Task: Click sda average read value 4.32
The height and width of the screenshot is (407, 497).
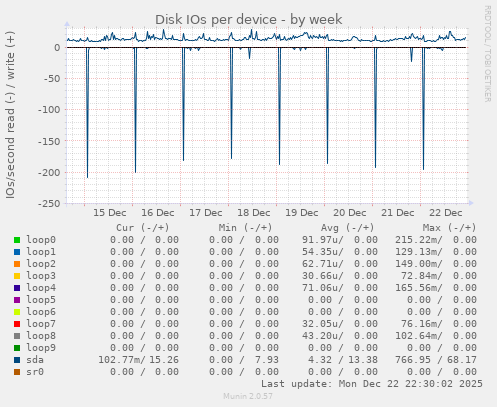Action: (x=320, y=360)
